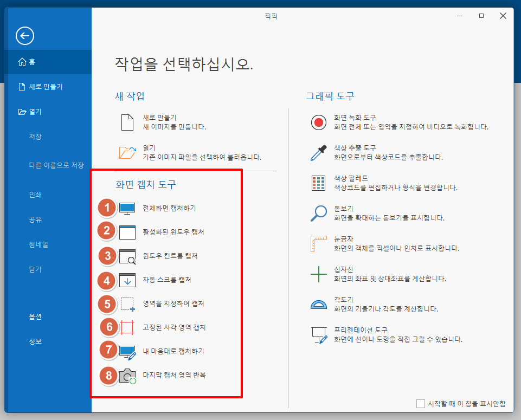Click the 자동 스크롤 캡처 link
521x420 pixels.
pyautogui.click(x=167, y=280)
